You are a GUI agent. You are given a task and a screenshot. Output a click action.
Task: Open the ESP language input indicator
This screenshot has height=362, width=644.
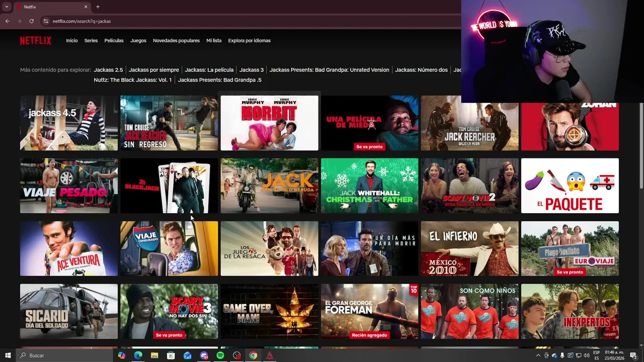tap(597, 355)
